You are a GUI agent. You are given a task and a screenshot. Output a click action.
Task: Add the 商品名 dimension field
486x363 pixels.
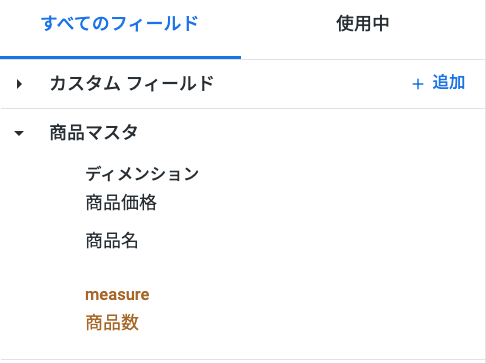112,240
